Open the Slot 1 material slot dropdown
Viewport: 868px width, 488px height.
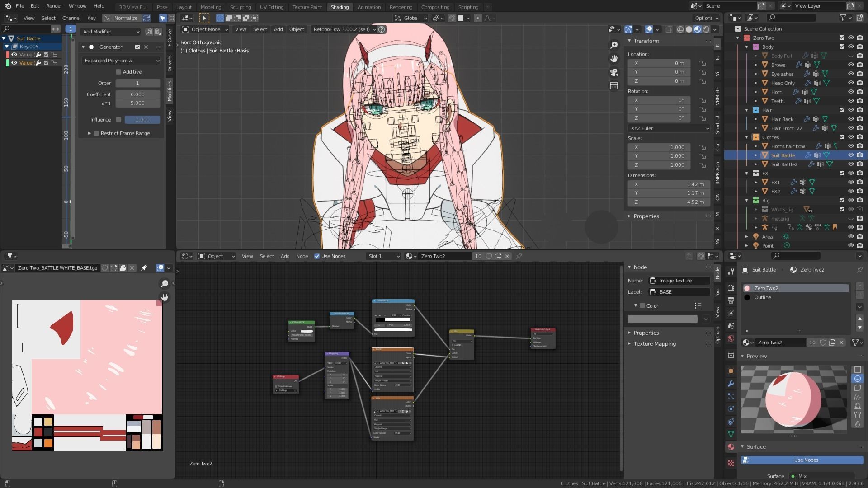(x=384, y=256)
